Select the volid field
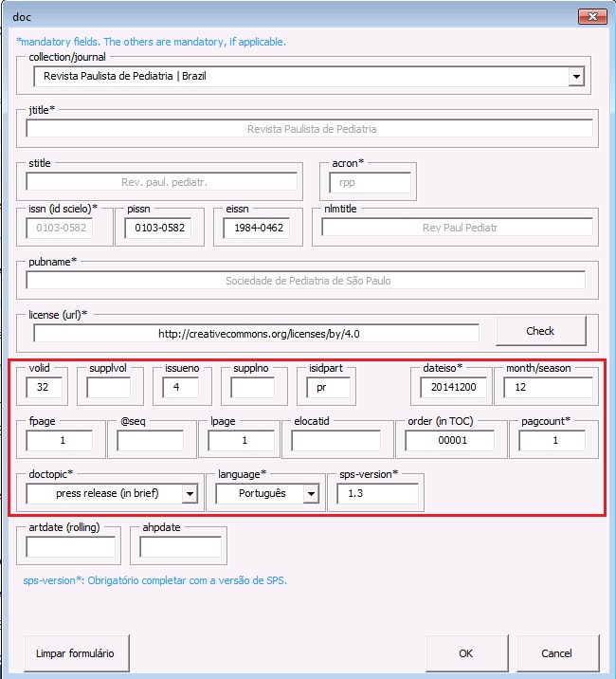This screenshot has width=616, height=679. tap(45, 387)
